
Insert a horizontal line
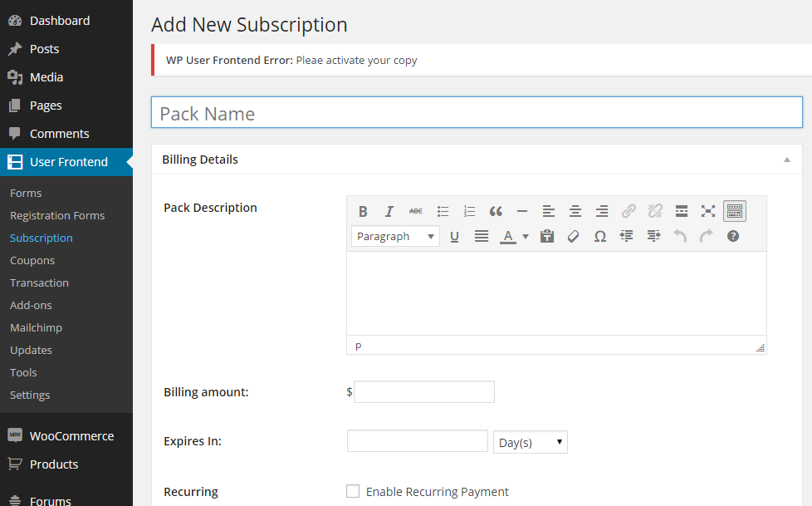522,211
